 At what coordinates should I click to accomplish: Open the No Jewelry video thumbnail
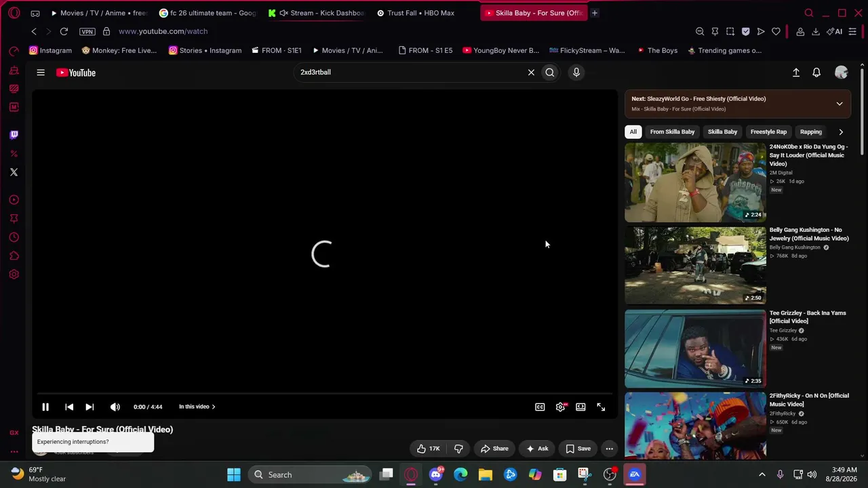point(695,266)
